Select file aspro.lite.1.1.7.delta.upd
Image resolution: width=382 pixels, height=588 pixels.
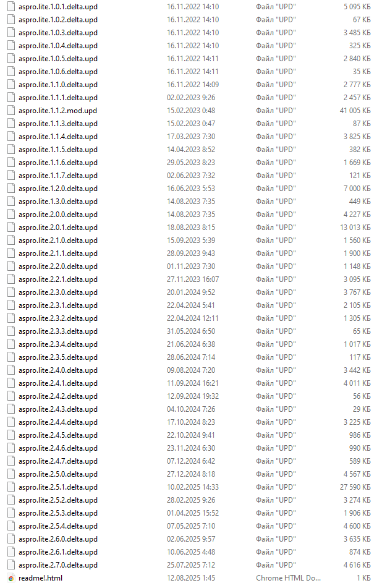[58, 176]
